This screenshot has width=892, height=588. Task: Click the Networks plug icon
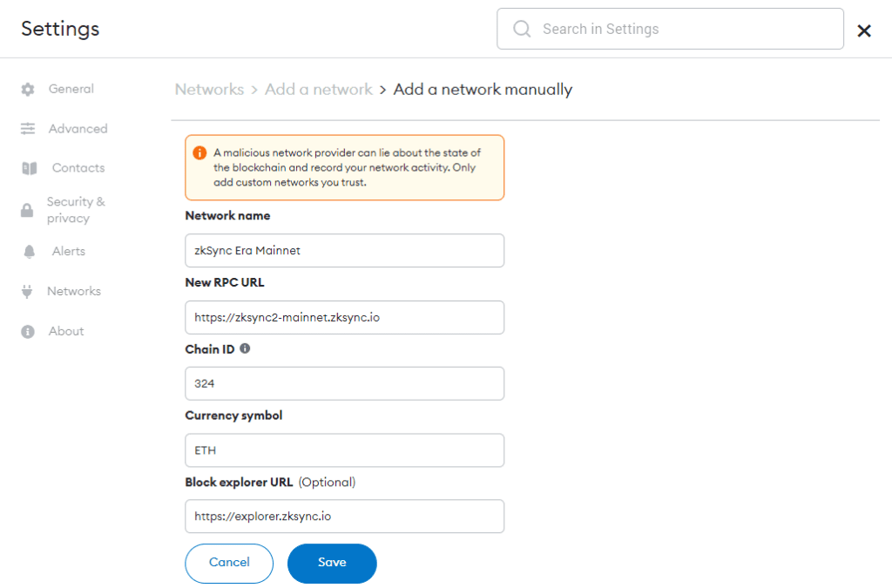pyautogui.click(x=27, y=291)
